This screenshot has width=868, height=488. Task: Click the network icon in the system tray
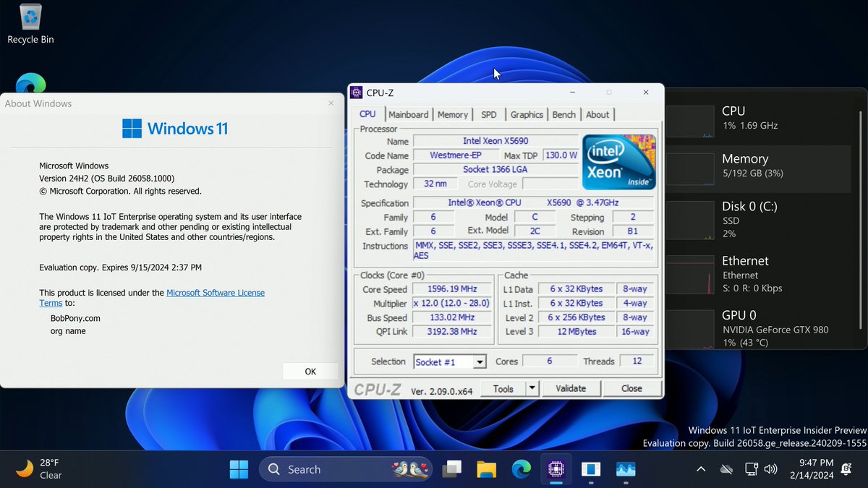[751, 469]
